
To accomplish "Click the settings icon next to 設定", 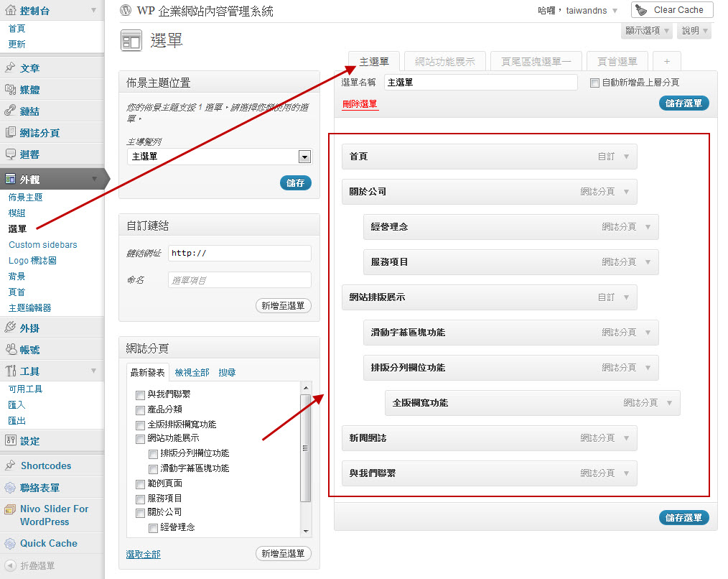I will click(10, 440).
